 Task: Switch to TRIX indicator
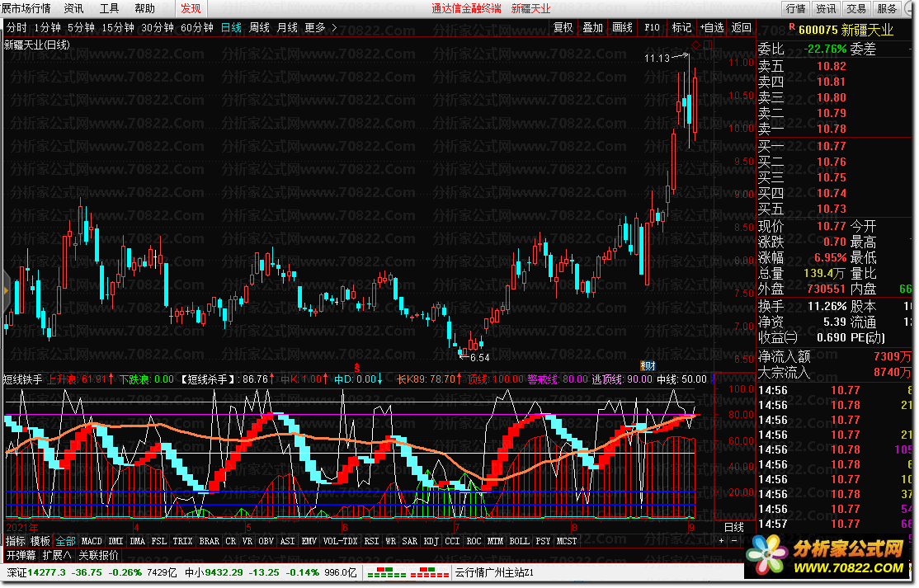pos(182,541)
